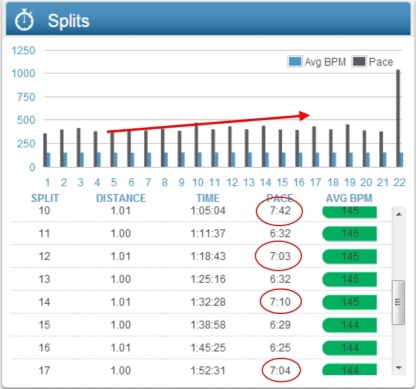Screen dimensions: 416x389
Task: Click the 7:42 pace of split 10
Action: point(280,211)
